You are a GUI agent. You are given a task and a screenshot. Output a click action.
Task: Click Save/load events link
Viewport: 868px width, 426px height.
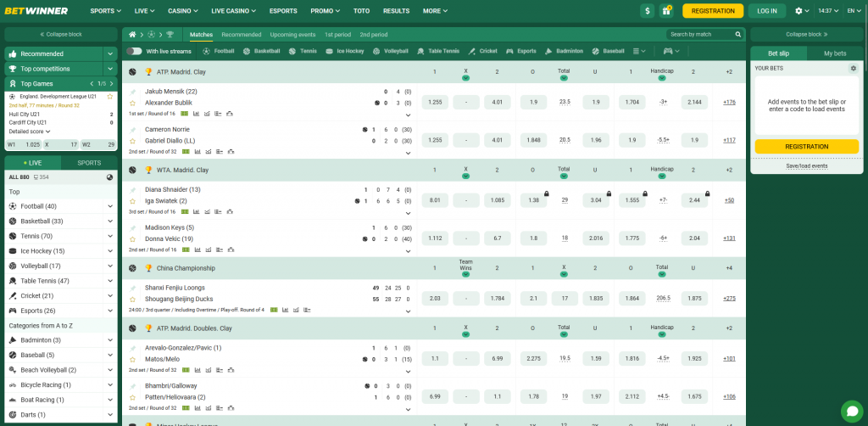(807, 165)
